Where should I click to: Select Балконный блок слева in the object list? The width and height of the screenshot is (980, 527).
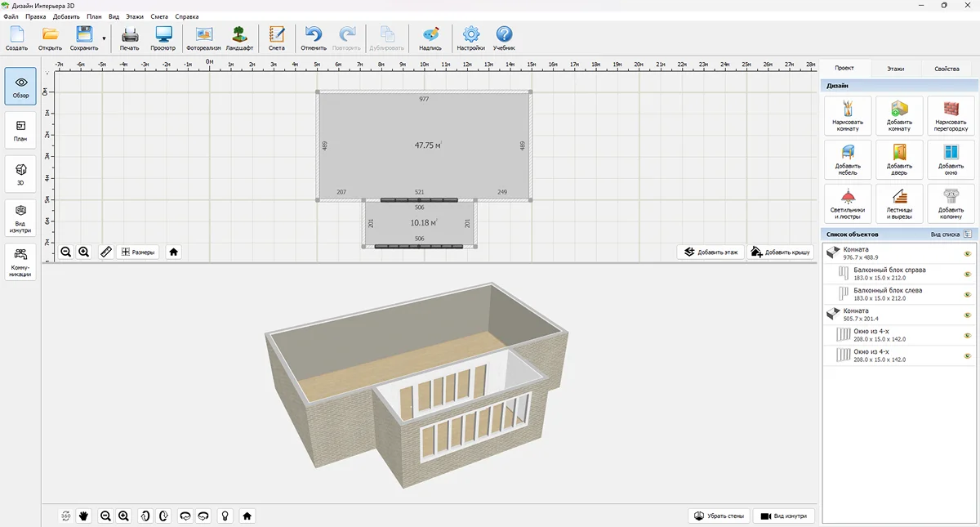coord(898,294)
